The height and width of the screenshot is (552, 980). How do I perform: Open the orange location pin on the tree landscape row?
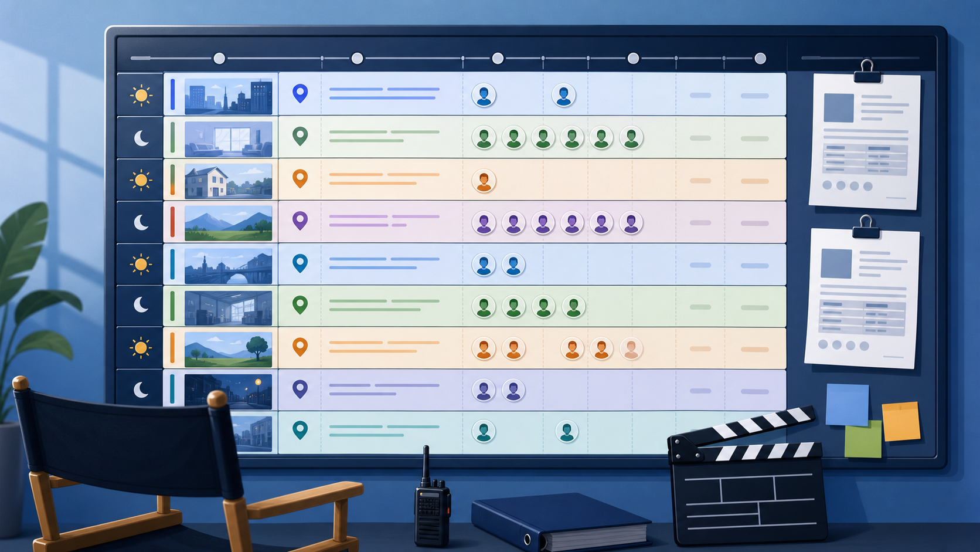[300, 347]
